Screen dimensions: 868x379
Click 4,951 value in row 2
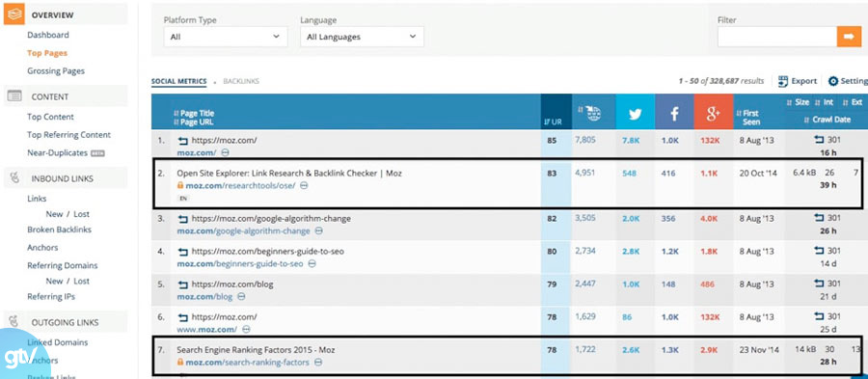coord(585,174)
